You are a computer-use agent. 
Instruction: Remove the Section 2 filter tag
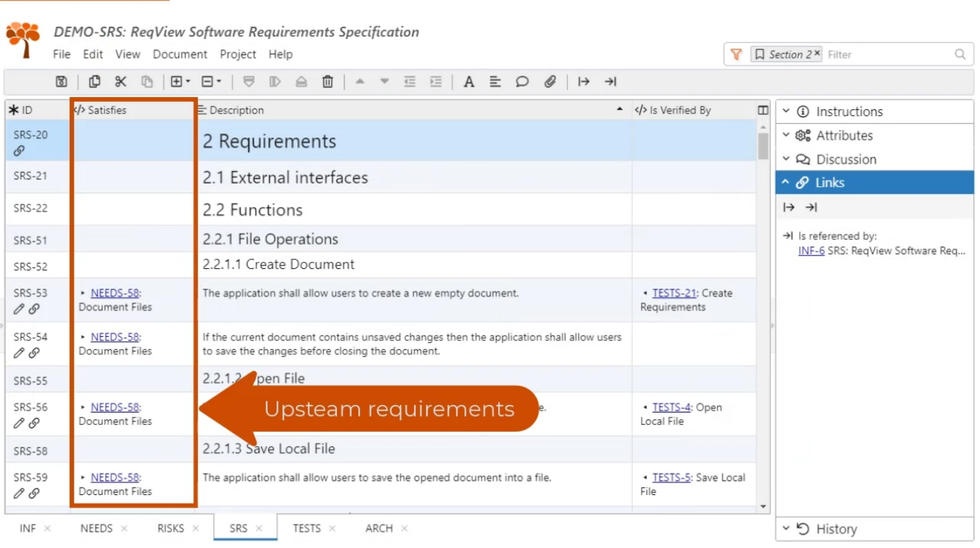(x=817, y=53)
